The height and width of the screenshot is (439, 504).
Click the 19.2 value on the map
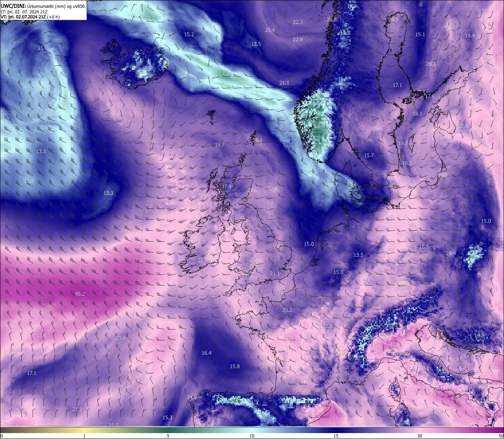pyautogui.click(x=407, y=163)
